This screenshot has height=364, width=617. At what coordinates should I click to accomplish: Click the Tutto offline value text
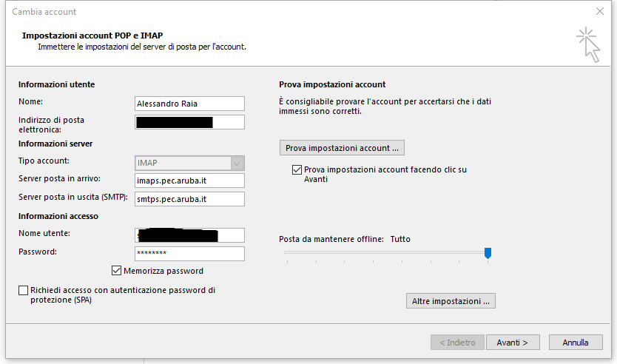(400, 239)
